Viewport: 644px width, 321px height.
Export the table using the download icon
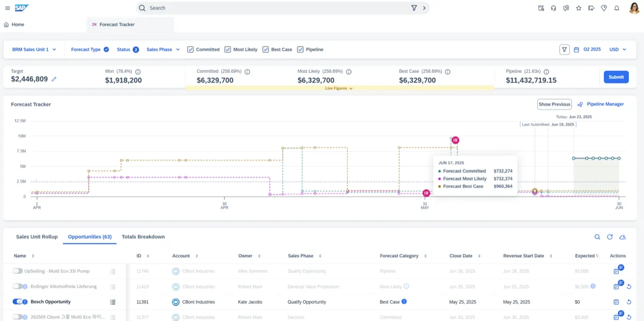click(623, 237)
